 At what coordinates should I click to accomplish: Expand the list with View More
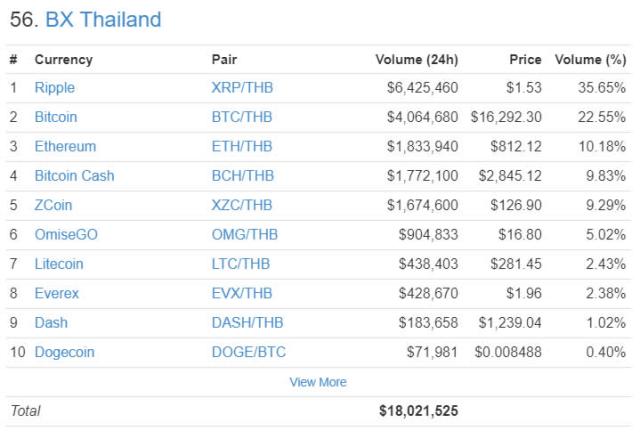(318, 382)
